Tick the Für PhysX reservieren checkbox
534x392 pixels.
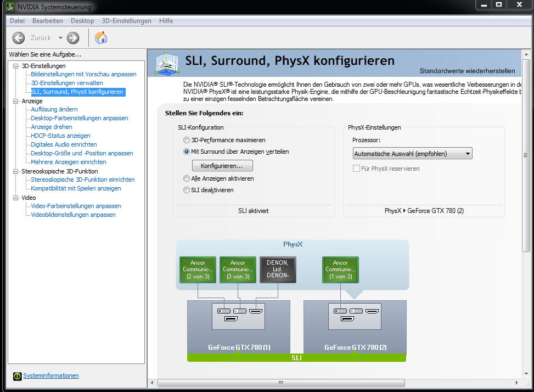pyautogui.click(x=356, y=169)
